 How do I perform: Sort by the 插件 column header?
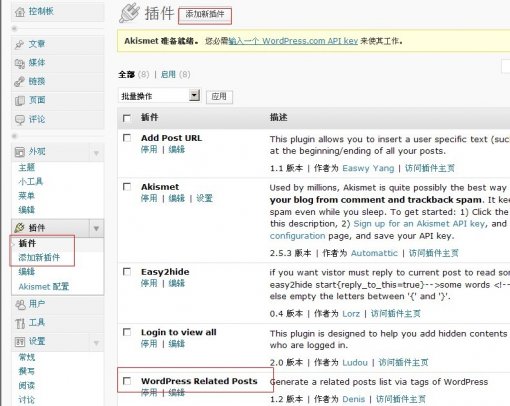(x=149, y=117)
